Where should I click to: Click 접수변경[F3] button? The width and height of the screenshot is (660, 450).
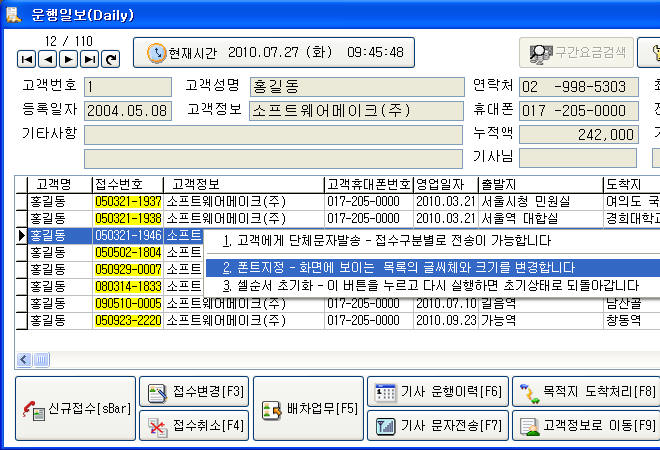(194, 392)
